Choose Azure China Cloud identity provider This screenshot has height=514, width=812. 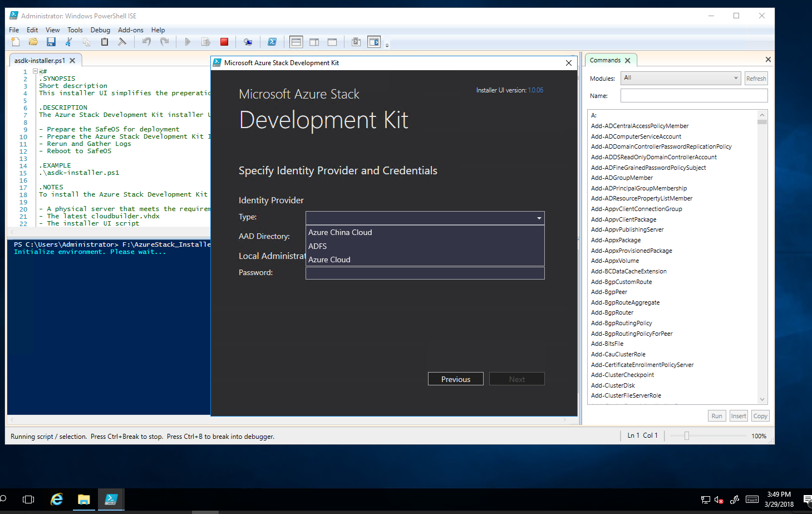point(425,232)
